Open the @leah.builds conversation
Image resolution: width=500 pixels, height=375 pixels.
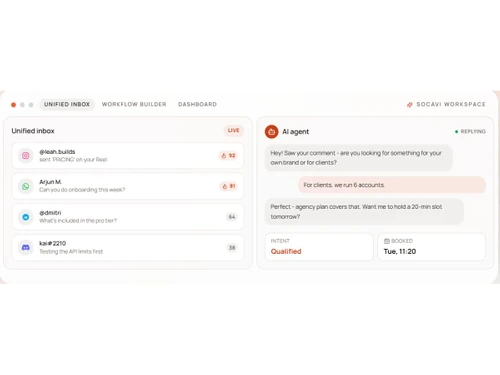(128, 156)
